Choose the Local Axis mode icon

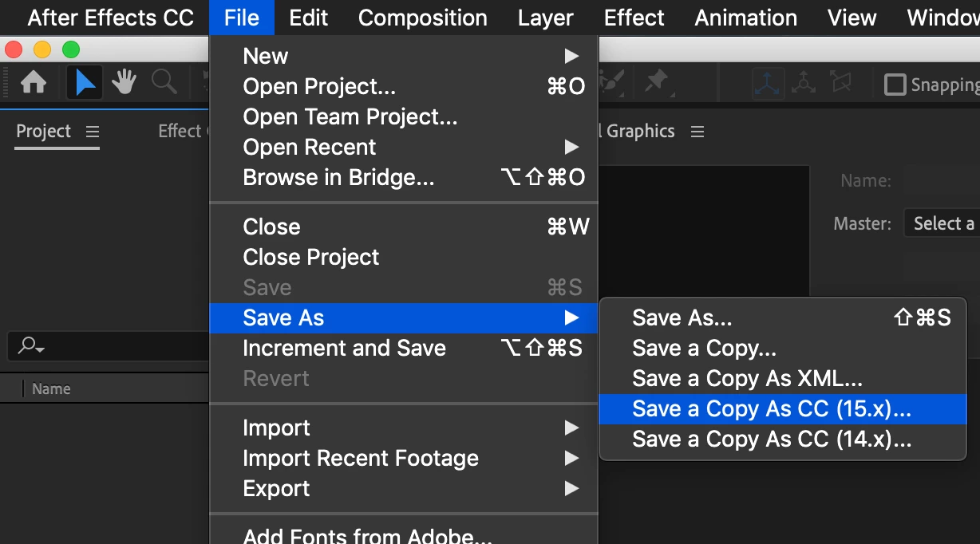tap(768, 83)
